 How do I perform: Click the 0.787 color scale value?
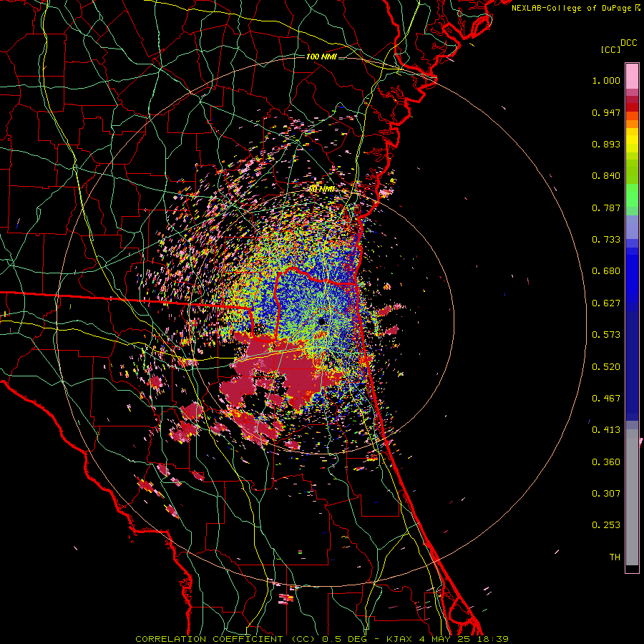(x=606, y=208)
